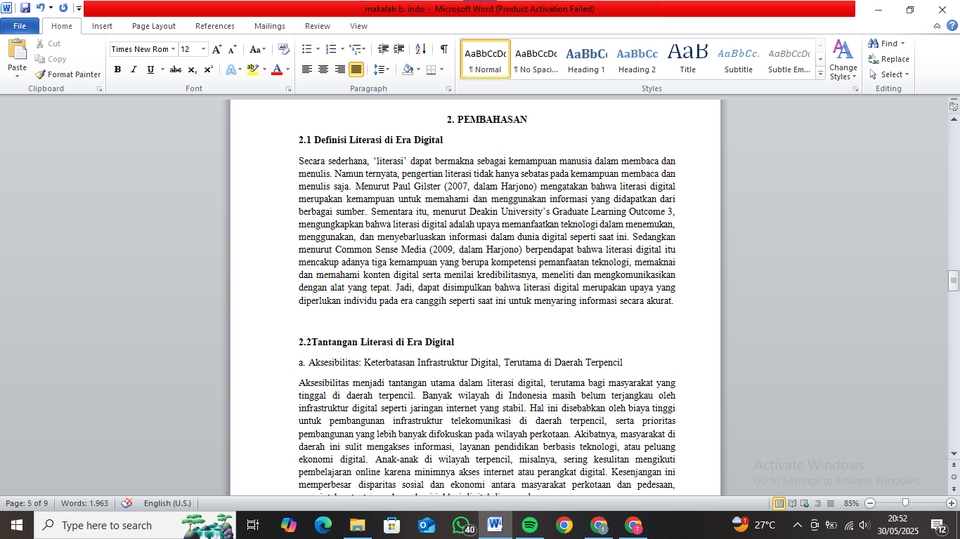Open the font name dropdown
Screen dimensions: 960x539
[173, 49]
